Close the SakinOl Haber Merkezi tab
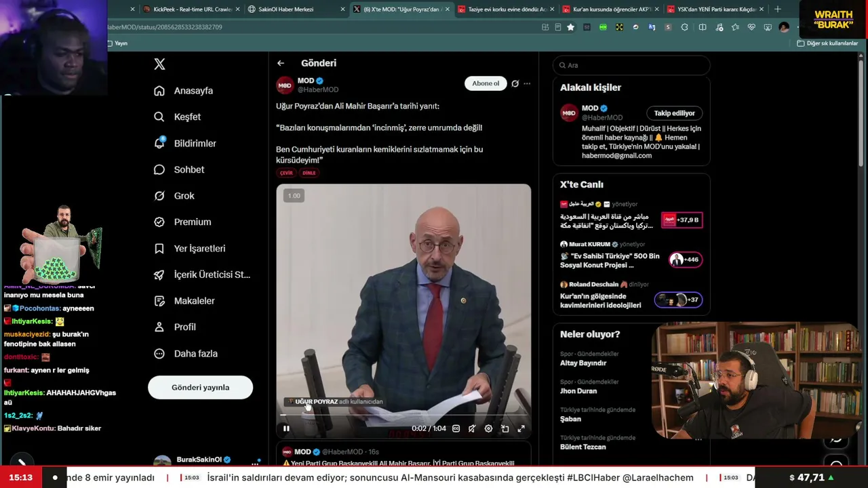Screen dimensions: 868x488 342,9
